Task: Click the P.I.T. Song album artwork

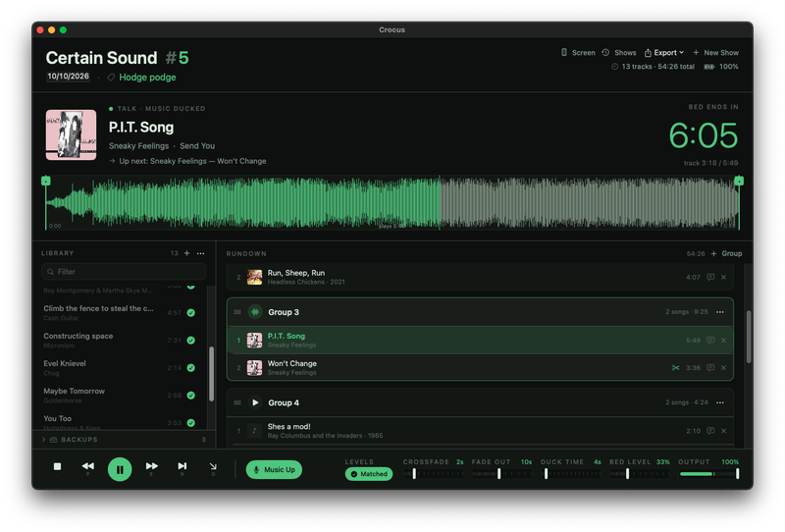Action: coord(71,135)
